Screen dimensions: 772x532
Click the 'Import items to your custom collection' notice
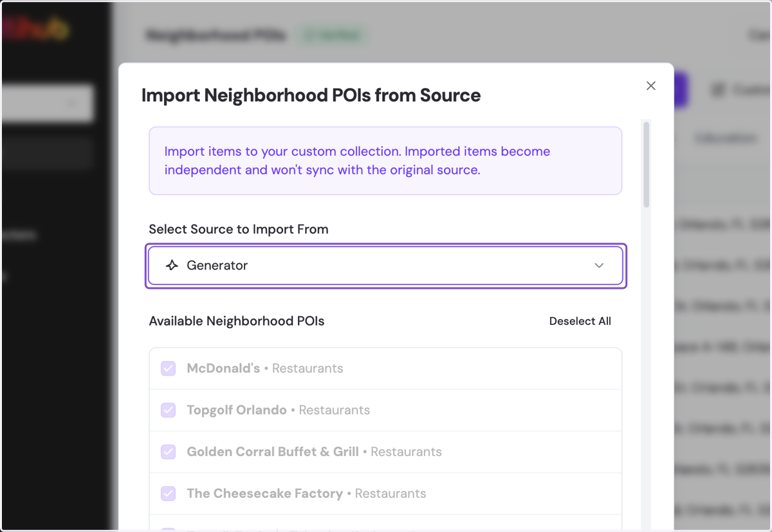(x=385, y=161)
